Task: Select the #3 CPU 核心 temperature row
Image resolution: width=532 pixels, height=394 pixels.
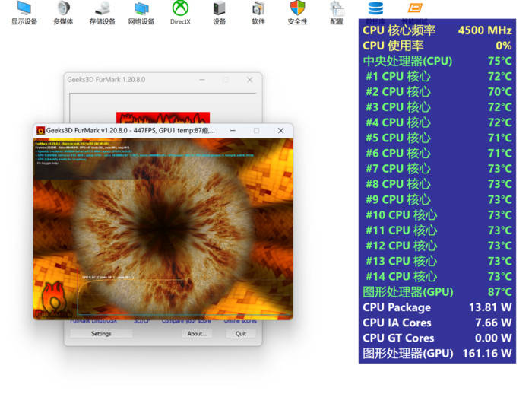Action: (x=437, y=107)
